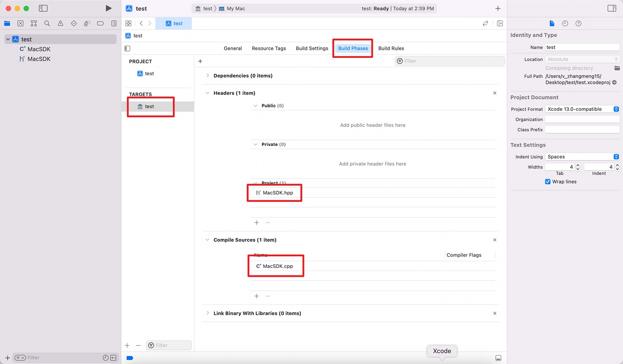Open the Test navigator diamond icon
The height and width of the screenshot is (364, 623).
tap(74, 24)
